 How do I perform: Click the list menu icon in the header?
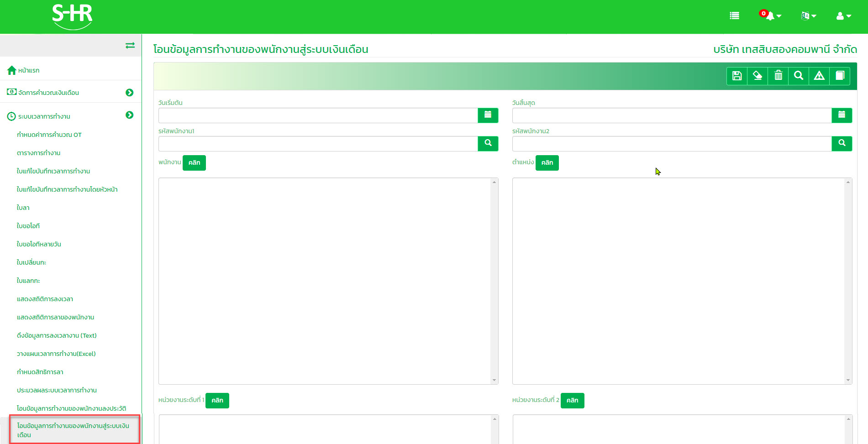pyautogui.click(x=734, y=16)
